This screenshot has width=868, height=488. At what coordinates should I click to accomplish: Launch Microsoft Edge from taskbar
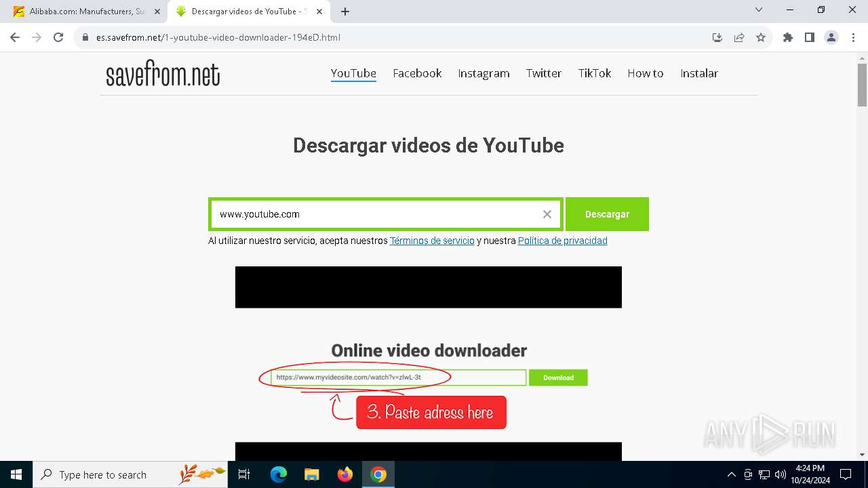click(x=279, y=474)
